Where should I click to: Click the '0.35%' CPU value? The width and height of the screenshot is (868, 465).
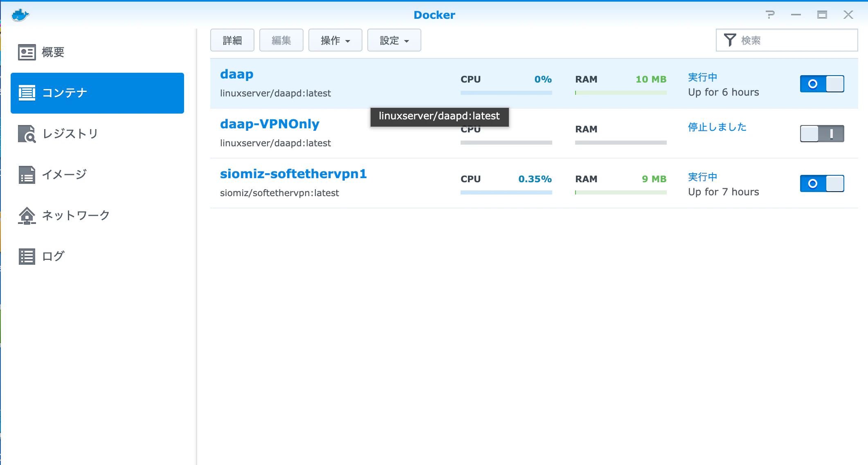pos(535,179)
